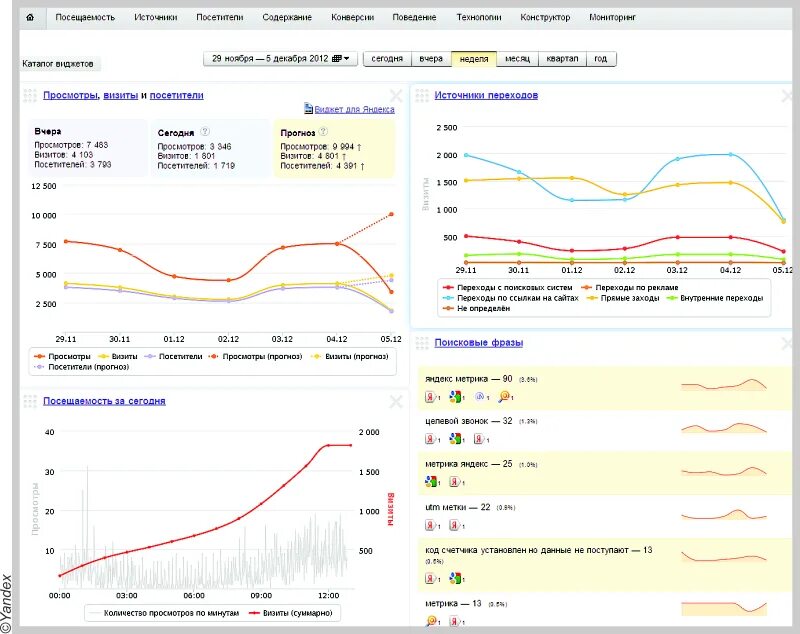Toggle Переходы с поисковых систем legend entry
800x634 pixels.
pyautogui.click(x=508, y=288)
